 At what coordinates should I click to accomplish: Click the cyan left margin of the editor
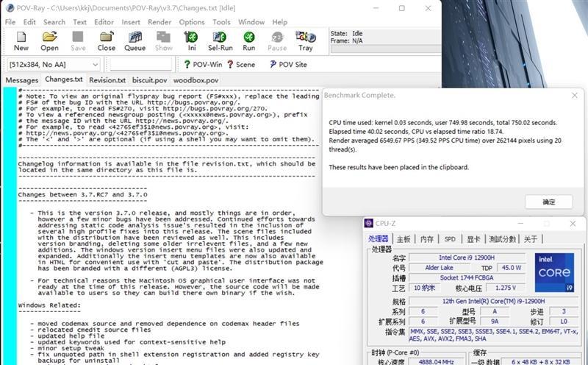(10, 226)
